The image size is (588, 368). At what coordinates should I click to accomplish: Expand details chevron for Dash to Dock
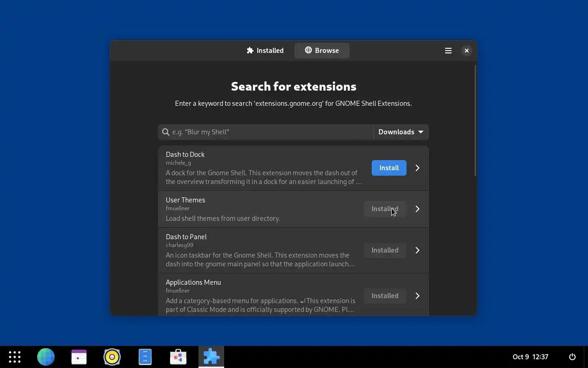tap(417, 168)
